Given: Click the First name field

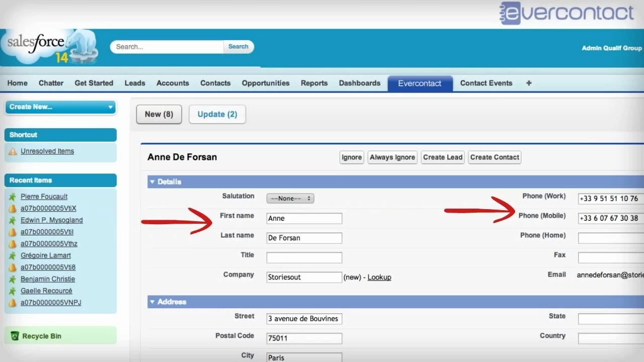Looking at the screenshot, I should 304,218.
